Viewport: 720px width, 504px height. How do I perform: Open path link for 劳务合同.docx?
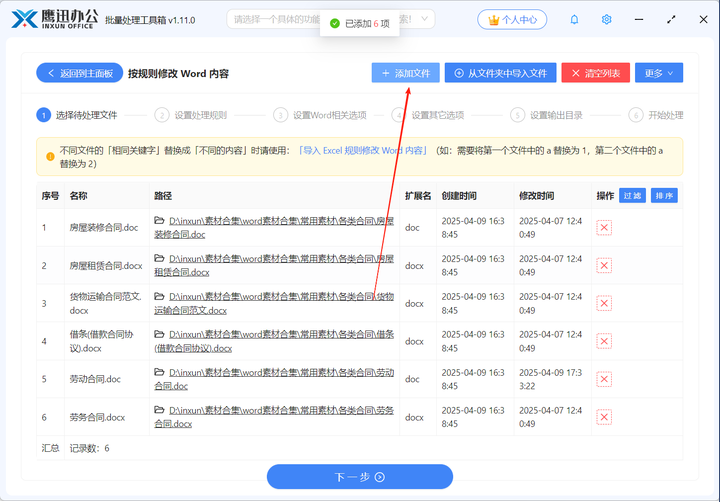pyautogui.click(x=274, y=417)
